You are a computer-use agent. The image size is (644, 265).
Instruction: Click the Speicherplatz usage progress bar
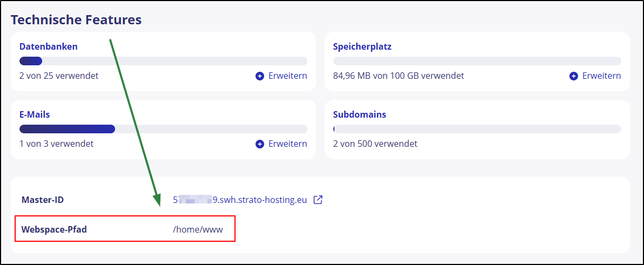(477, 61)
